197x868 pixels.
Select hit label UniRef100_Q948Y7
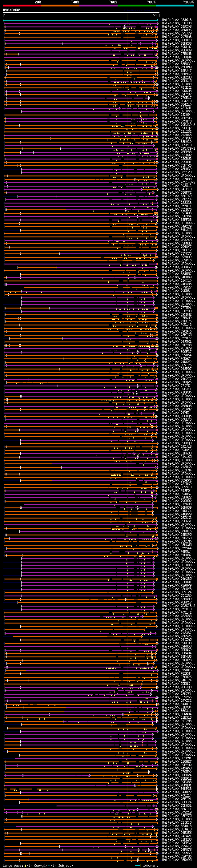click(x=177, y=247)
